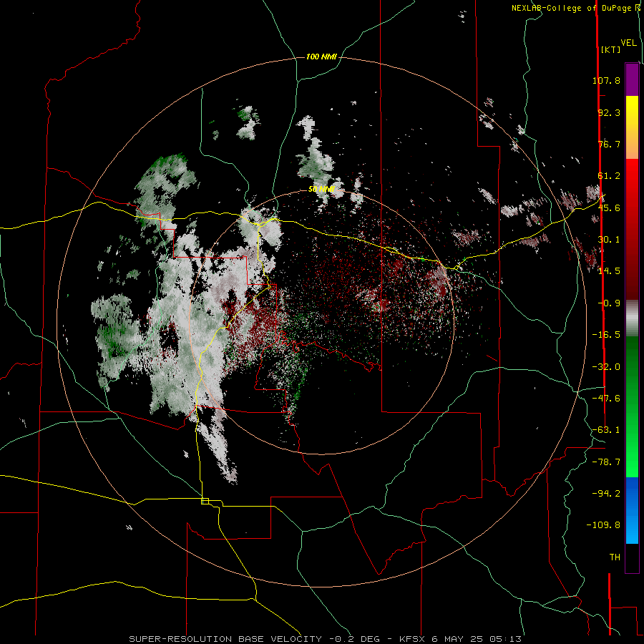Click the -63.1 value on velocity scale
644x644 pixels.
[x=606, y=430]
